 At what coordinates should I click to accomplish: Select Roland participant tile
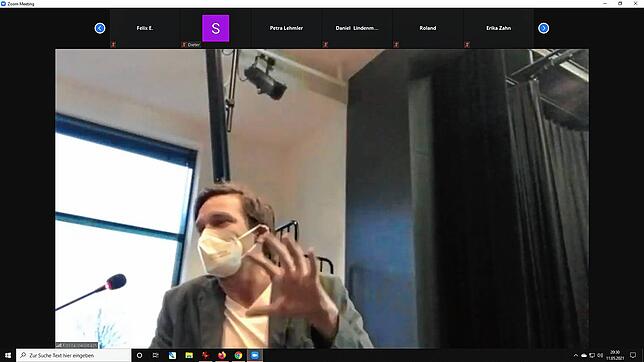click(x=428, y=28)
